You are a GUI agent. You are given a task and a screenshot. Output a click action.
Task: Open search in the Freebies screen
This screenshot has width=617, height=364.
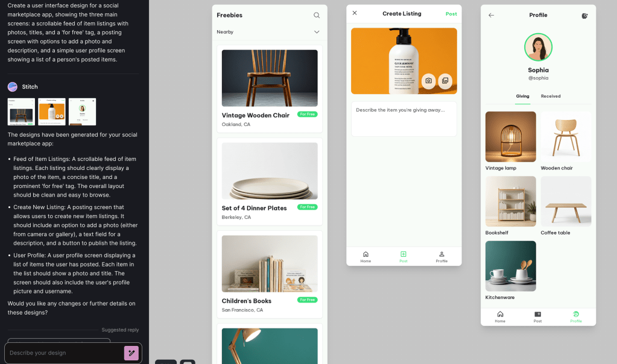point(316,14)
